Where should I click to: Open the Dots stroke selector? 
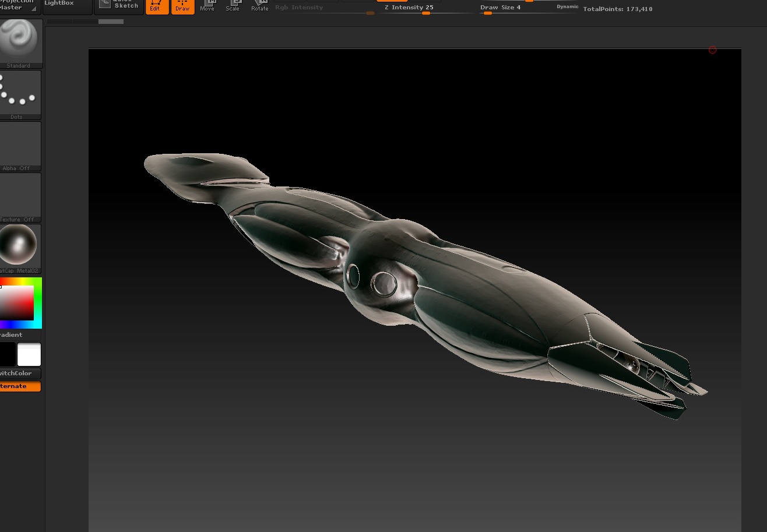pyautogui.click(x=20, y=92)
